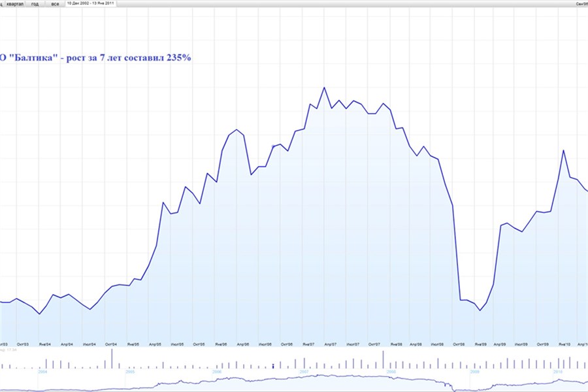Viewport: 588px width, 392px height.
Task: Click the 2008 marker in the overview timeline
Action: (x=391, y=371)
